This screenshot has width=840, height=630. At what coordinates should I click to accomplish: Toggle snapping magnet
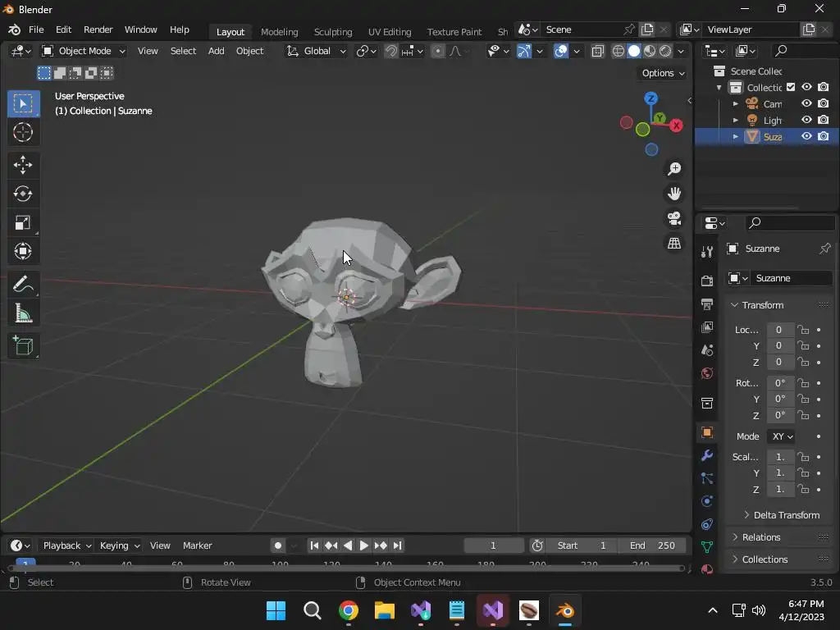pyautogui.click(x=391, y=51)
